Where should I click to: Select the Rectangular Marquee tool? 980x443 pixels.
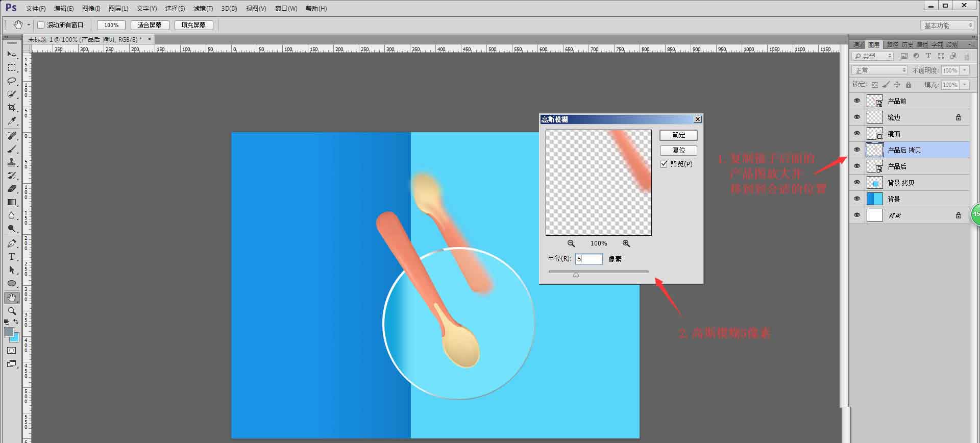coord(12,67)
